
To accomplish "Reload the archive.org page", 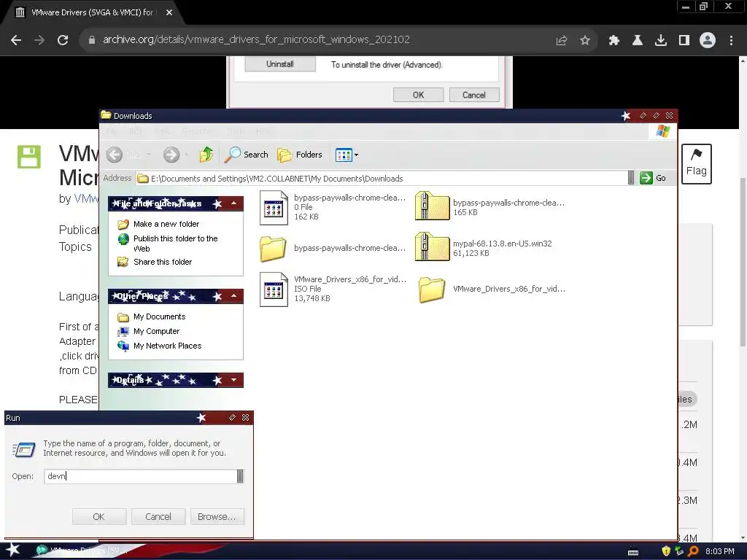I will 63,40.
